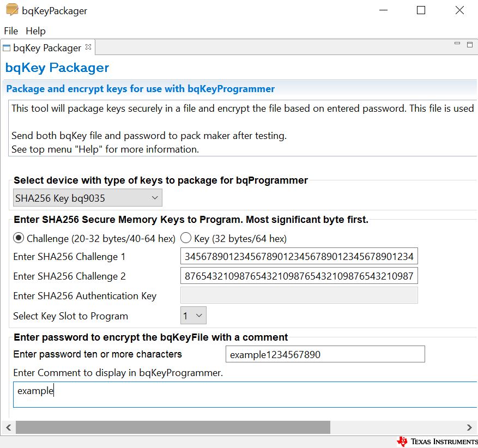Viewport: 478px width, 448px height.
Task: Click the horizontal scrollbar thumb
Action: pyautogui.click(x=173, y=427)
